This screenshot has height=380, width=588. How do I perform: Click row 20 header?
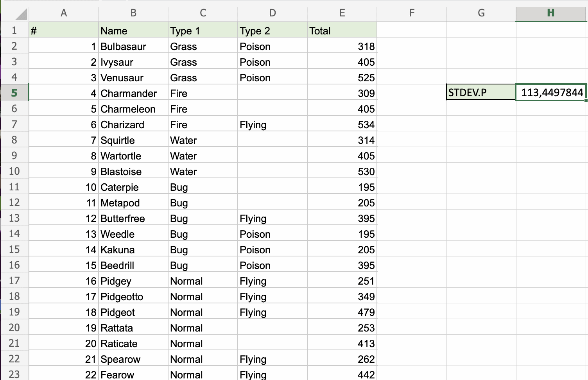click(14, 328)
